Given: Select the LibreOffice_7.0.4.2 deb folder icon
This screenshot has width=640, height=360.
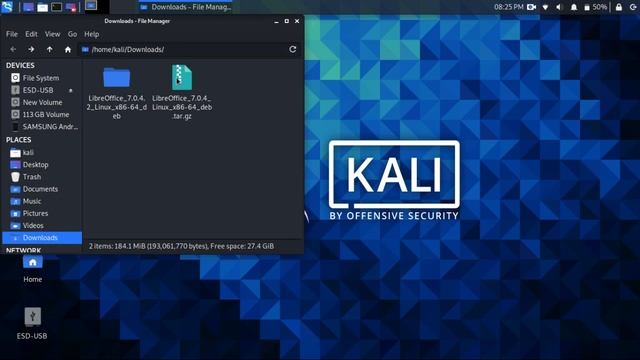Looking at the screenshot, I should 117,78.
